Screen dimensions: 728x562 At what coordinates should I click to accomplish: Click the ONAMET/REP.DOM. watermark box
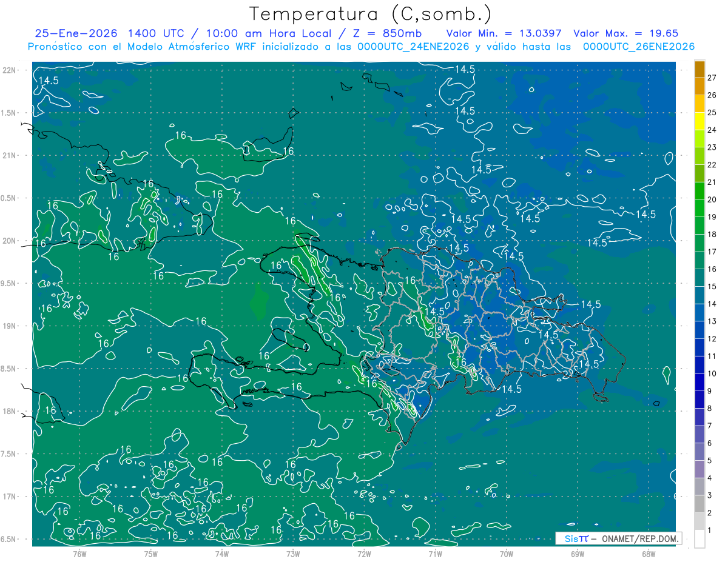point(619,538)
